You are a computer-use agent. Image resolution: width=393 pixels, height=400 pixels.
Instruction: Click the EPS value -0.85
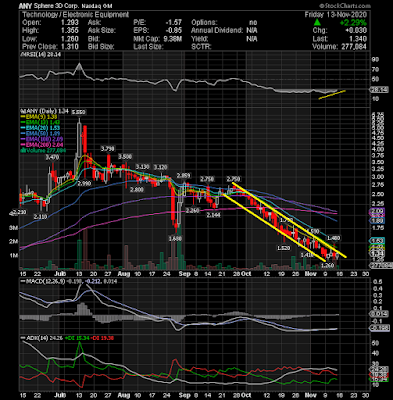(174, 31)
